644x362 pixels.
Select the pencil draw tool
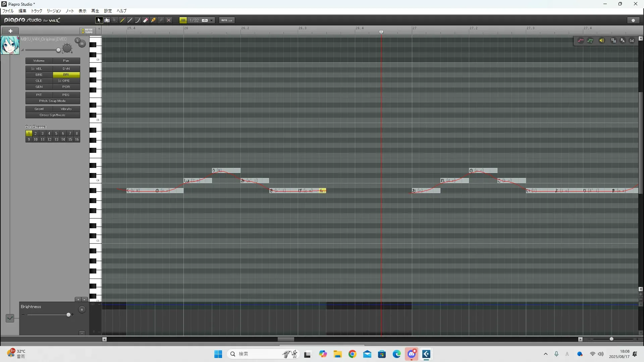122,20
